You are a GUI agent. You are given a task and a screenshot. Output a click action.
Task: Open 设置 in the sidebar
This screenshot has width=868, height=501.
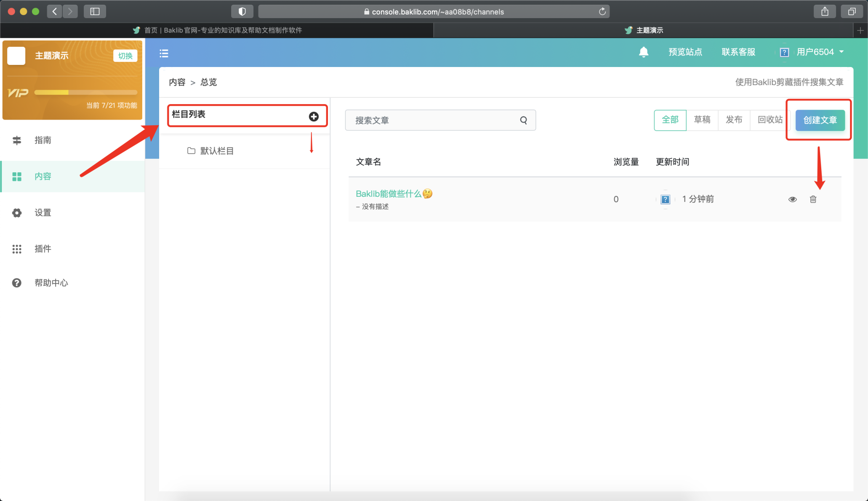click(43, 213)
